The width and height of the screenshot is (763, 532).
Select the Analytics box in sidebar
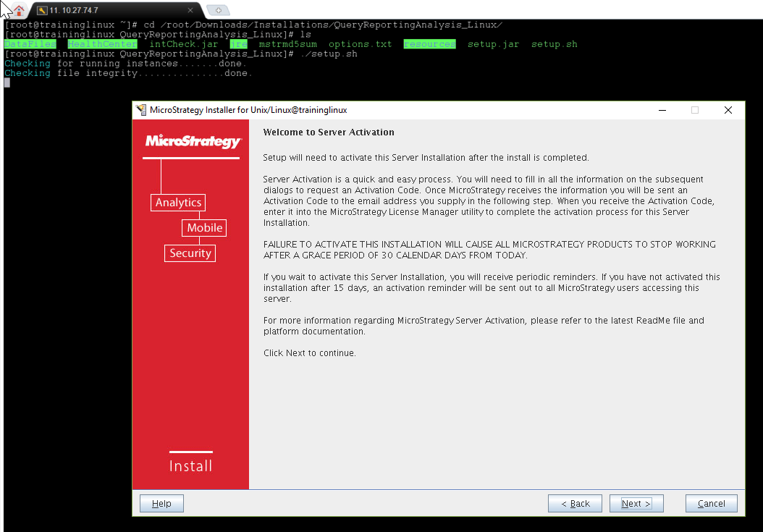(178, 203)
